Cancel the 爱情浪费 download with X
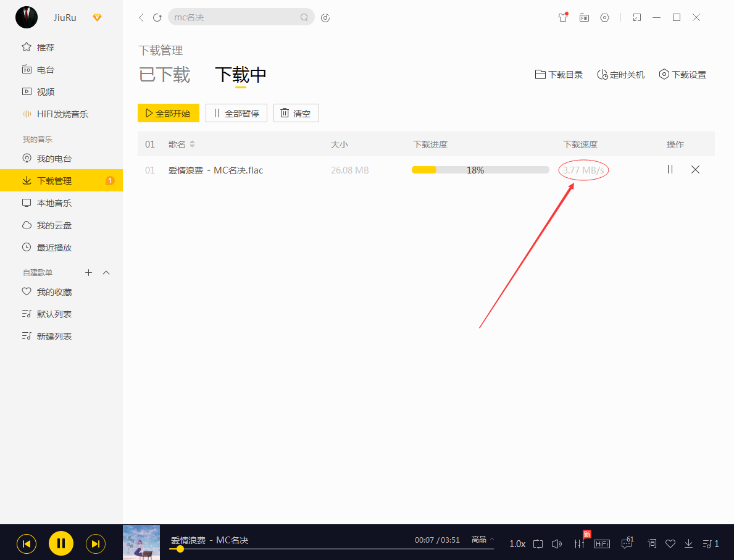The width and height of the screenshot is (734, 560). (x=695, y=170)
